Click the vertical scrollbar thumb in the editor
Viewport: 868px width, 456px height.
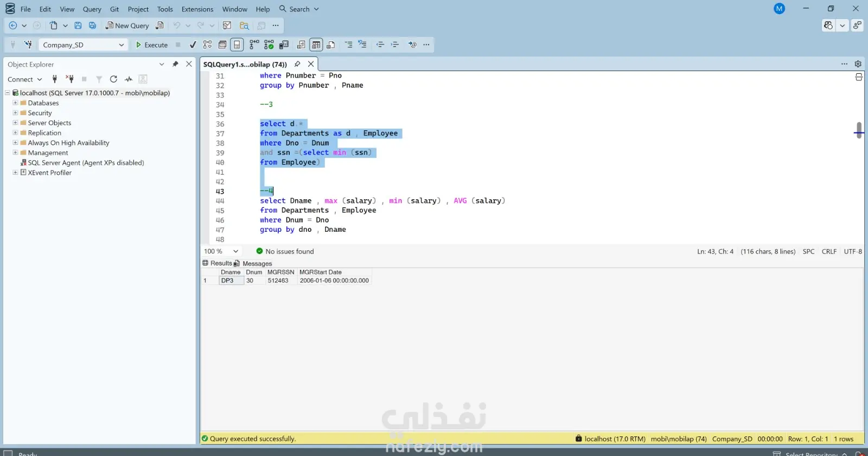[x=859, y=130]
